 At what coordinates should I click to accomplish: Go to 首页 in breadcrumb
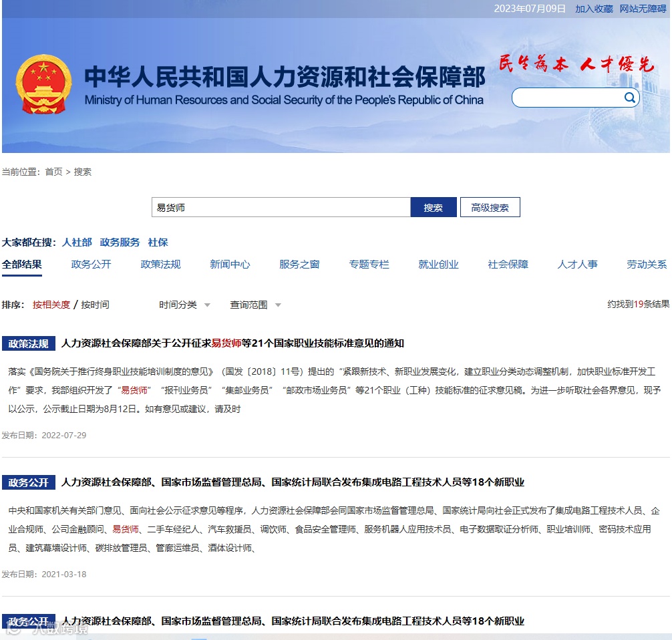click(53, 172)
